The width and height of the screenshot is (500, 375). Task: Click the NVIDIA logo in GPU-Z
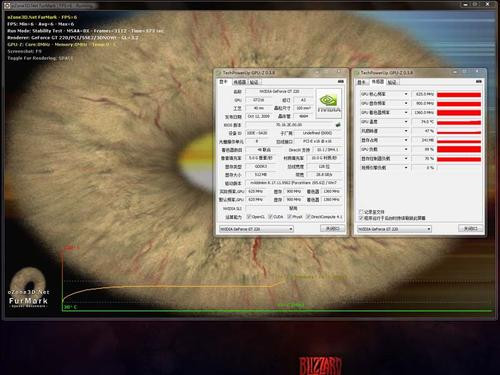click(328, 104)
